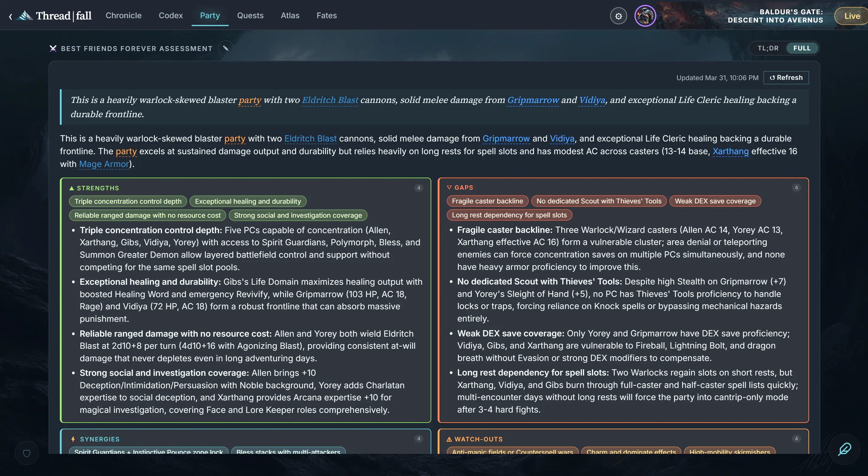Click the Gaps downward triangle icon
The width and height of the screenshot is (868, 476).
point(449,187)
